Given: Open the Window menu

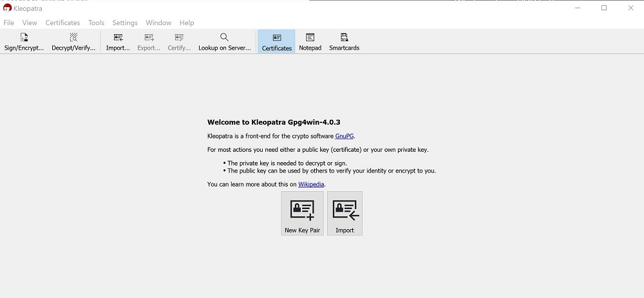Looking at the screenshot, I should pos(158,23).
